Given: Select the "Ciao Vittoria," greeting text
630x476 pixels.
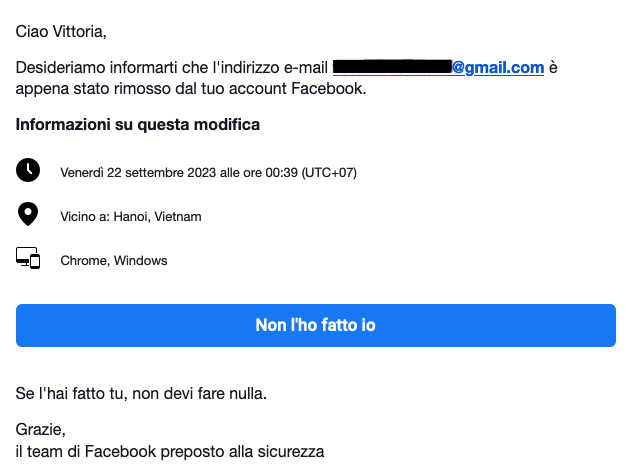Looking at the screenshot, I should coord(61,31).
